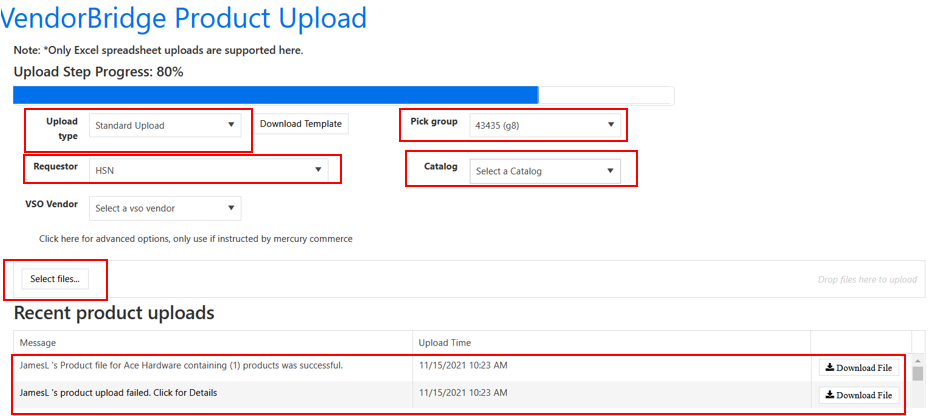Click the uploads table scrollbar up arrow
Screen dimensions: 932x416
[918, 361]
